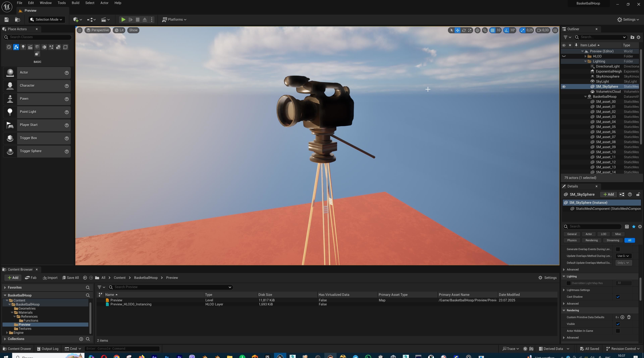Open the Selection Mode dropdown
This screenshot has width=644, height=358.
click(46, 19)
